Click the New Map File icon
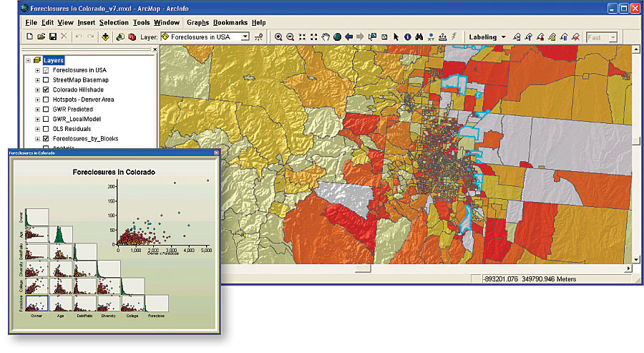Screen dimensions: 644x353 (29, 37)
